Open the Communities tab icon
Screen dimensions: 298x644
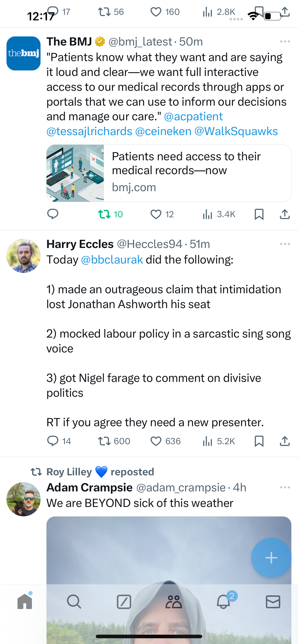pos(173,602)
